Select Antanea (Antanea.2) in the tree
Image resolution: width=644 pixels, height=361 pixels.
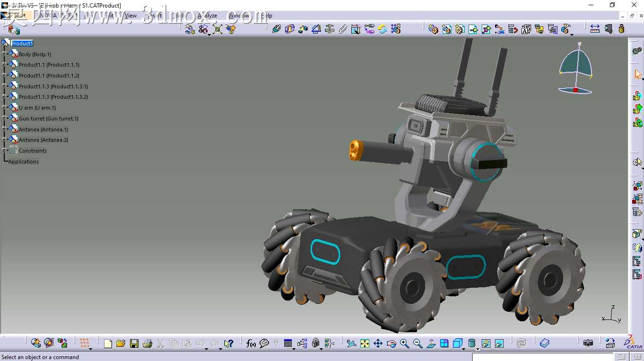point(44,140)
